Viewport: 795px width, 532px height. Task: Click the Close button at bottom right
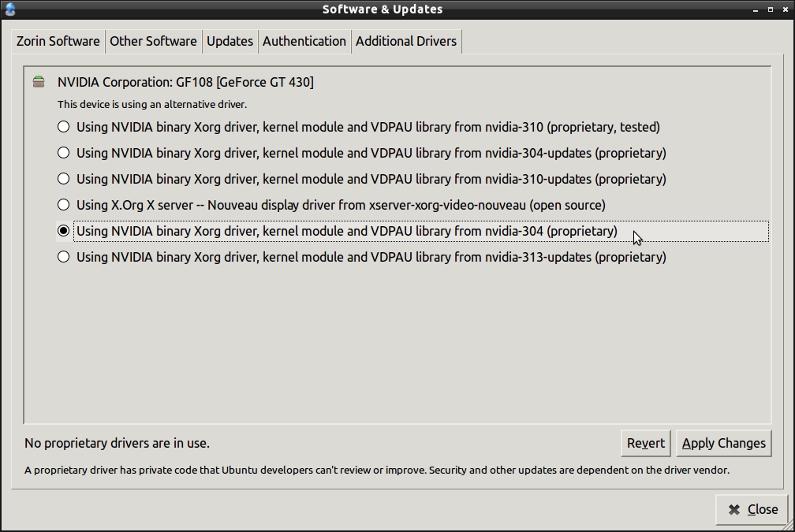point(752,509)
